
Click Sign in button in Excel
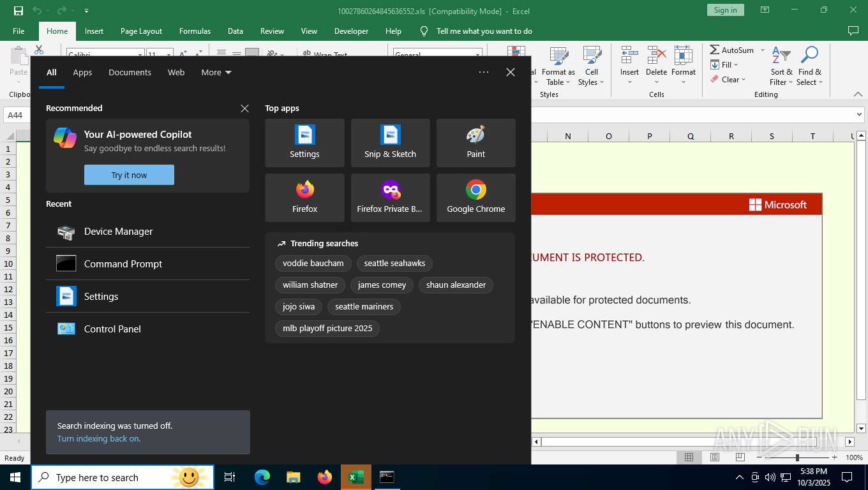click(x=725, y=10)
